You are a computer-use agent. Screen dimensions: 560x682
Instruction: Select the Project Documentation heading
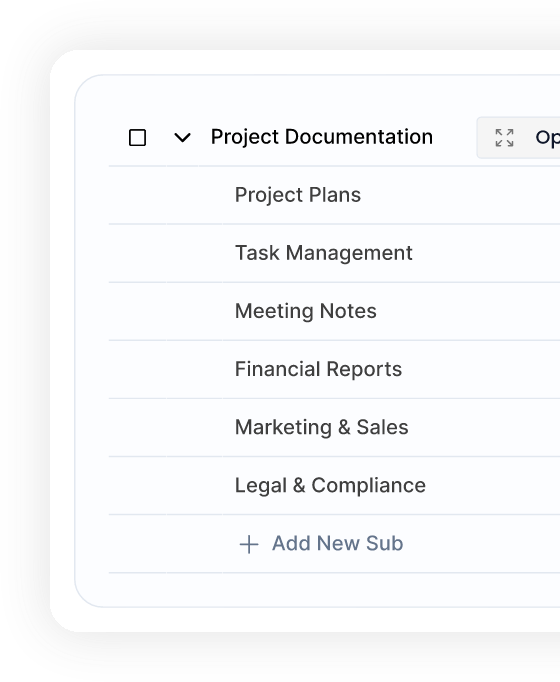(x=322, y=137)
